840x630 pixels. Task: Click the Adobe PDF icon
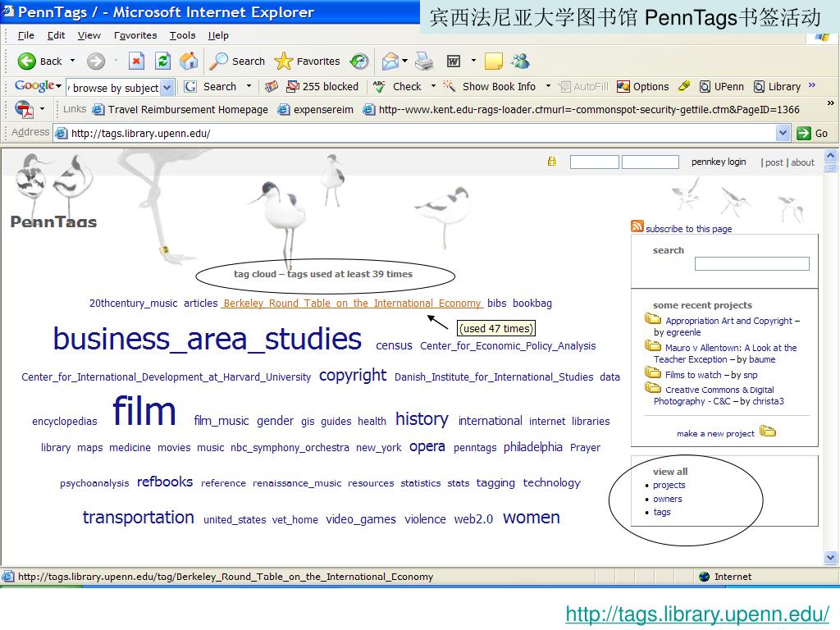[24, 109]
